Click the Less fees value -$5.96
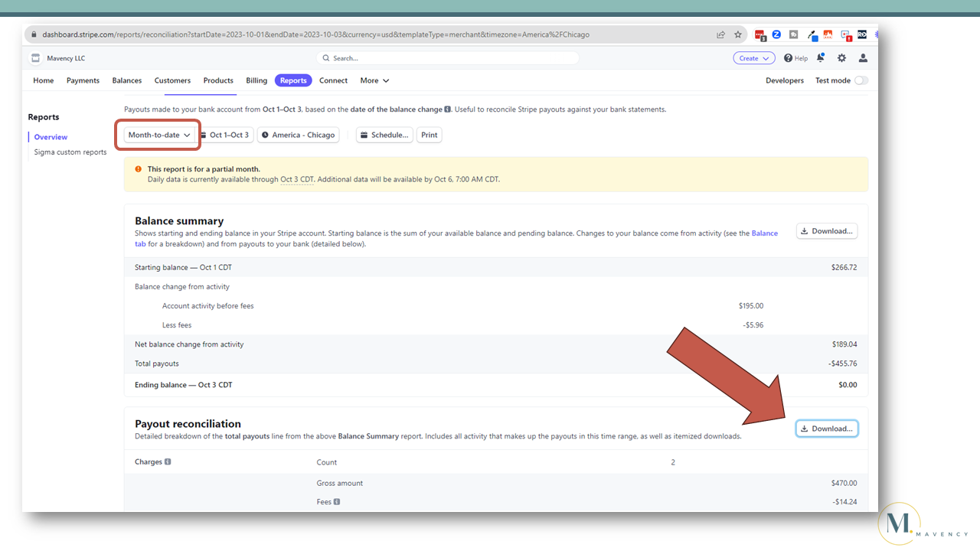The height and width of the screenshot is (551, 980). tap(753, 325)
